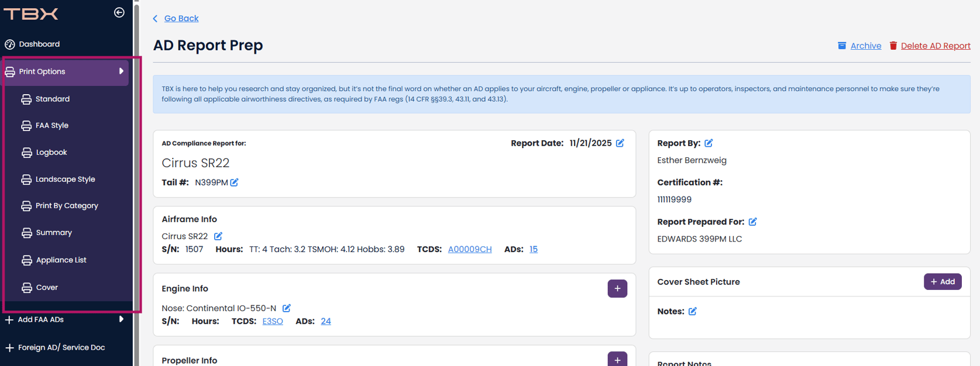Screen dimensions: 980x366
Task: Click Delete AD Report
Action: point(936,46)
